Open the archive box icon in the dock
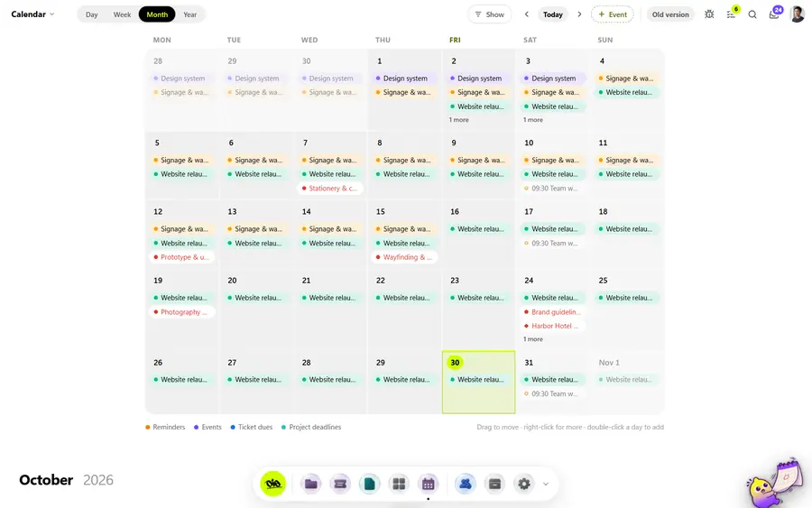 click(494, 484)
